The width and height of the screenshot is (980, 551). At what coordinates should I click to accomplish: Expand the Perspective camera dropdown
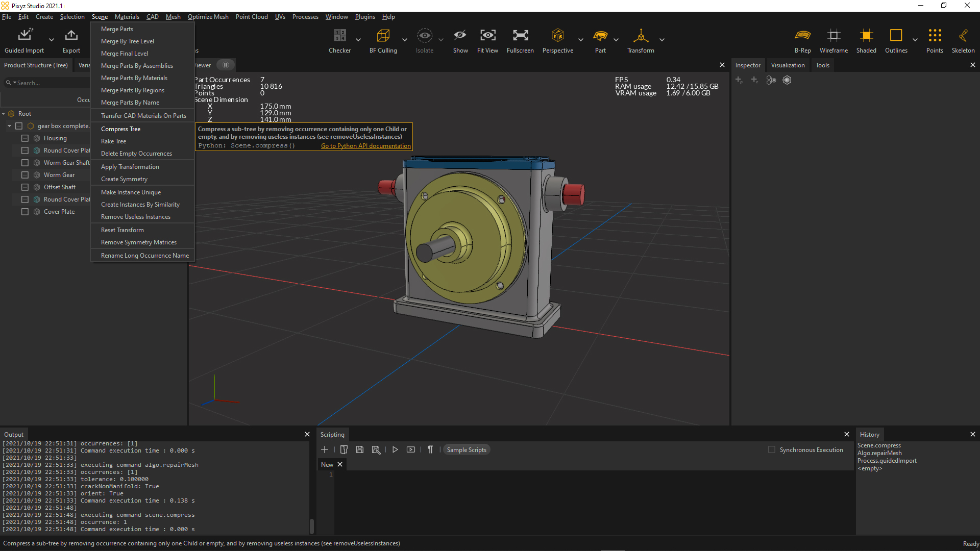click(x=580, y=40)
